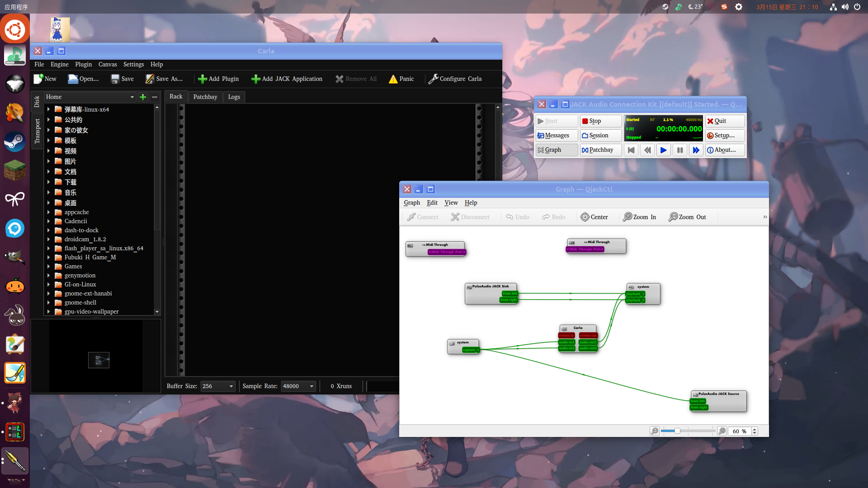Expand the 公共的 folder
This screenshot has width=868, height=488.
click(x=48, y=120)
